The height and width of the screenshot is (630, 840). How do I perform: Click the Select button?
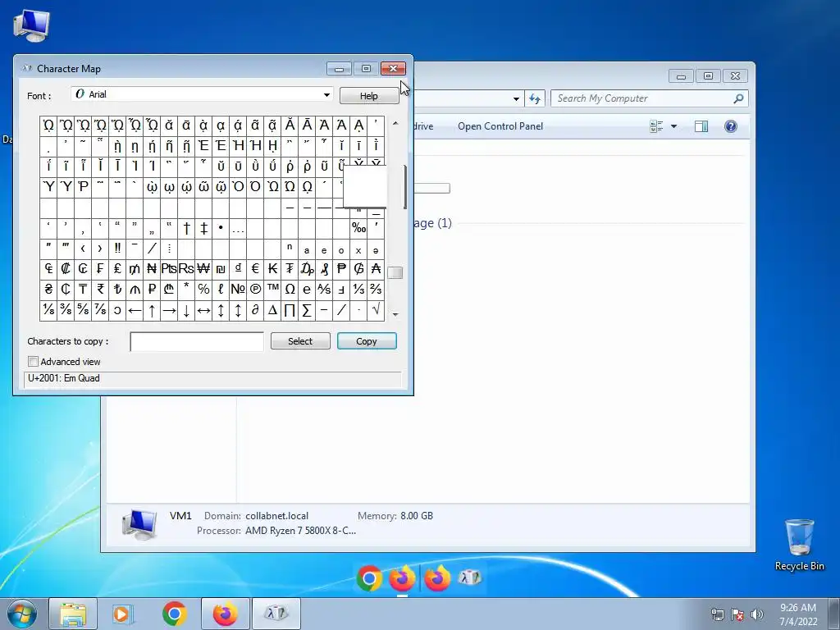pos(300,340)
